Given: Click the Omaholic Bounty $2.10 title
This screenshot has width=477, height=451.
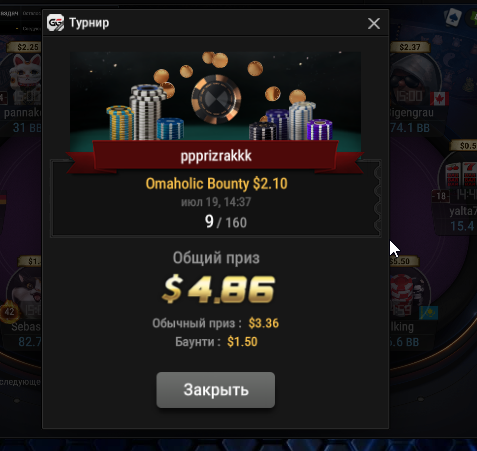Looking at the screenshot, I should (216, 184).
